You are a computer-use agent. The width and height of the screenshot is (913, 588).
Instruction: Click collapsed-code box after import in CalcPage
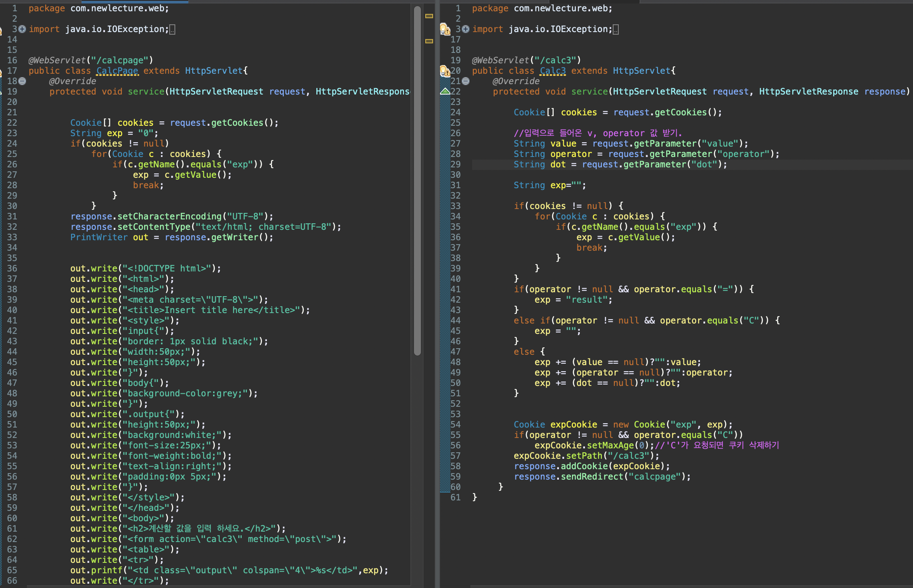pos(172,29)
